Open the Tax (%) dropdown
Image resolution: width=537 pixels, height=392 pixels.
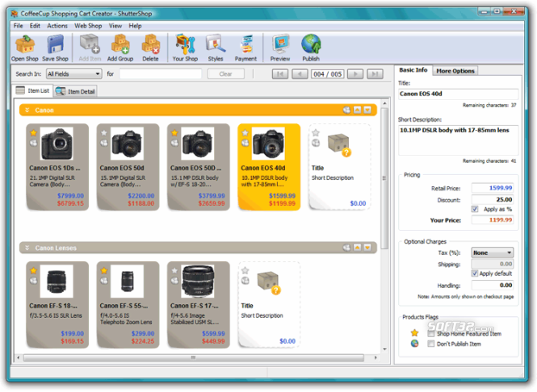coord(492,252)
